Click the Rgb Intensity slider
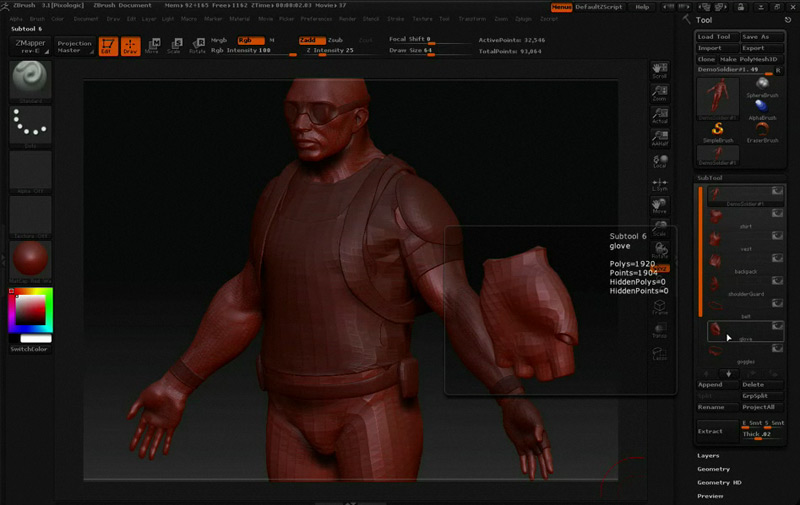Viewport: 800px width, 505px height. [x=249, y=50]
